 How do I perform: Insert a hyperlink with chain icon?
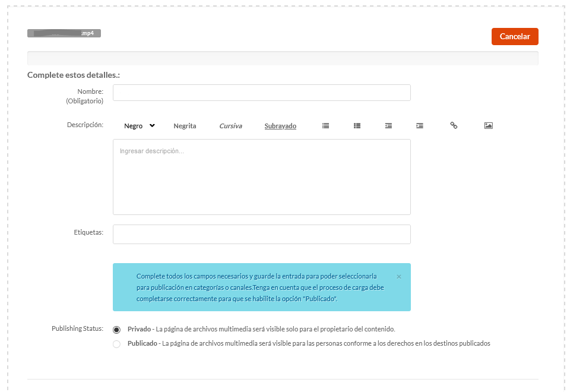click(x=454, y=125)
